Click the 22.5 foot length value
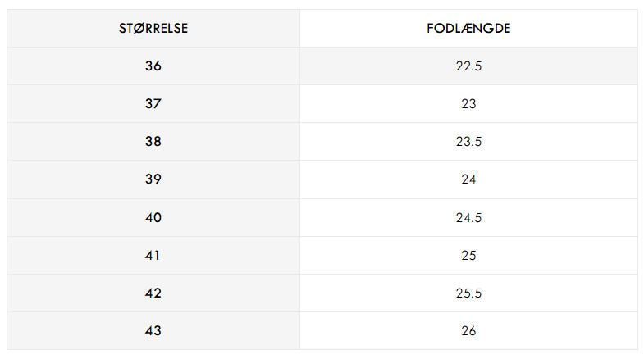The height and width of the screenshot is (359, 644). click(x=468, y=66)
